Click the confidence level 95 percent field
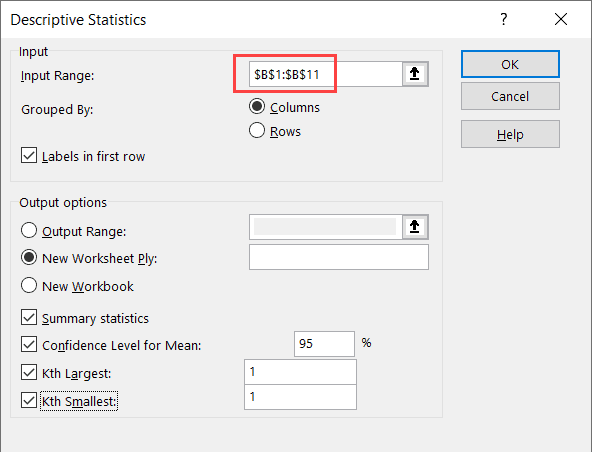Screen dimensions: 592x452 [x=324, y=344]
